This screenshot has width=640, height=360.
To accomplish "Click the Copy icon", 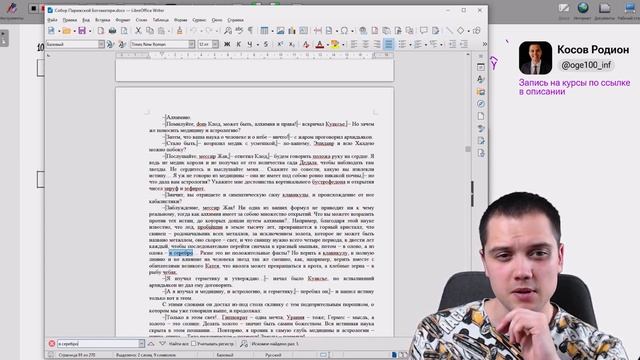I will 150,31.
